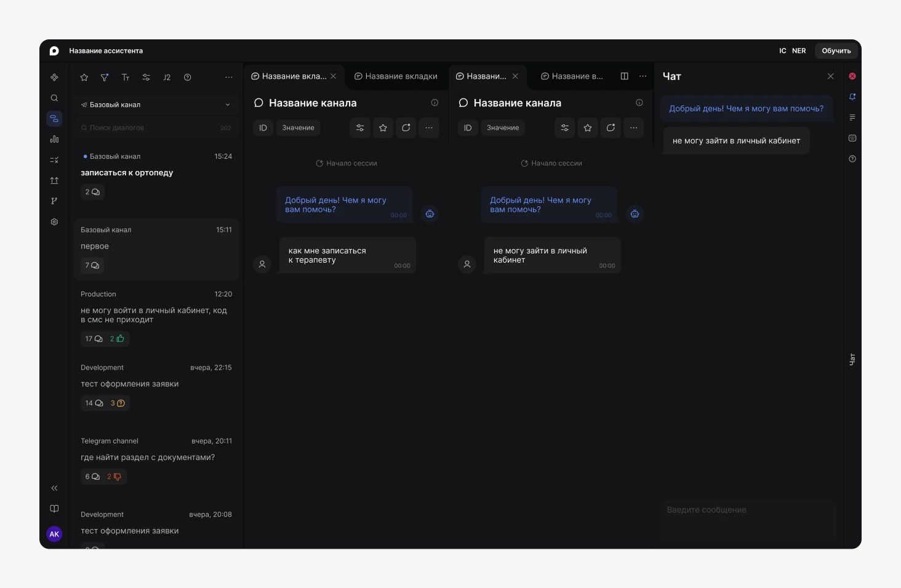The width and height of the screenshot is (901, 588).
Task: Switch to the Название в... tab
Action: (x=572, y=76)
